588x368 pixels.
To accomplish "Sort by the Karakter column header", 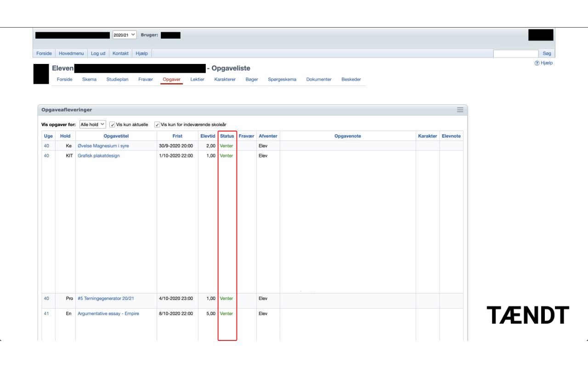I will tap(428, 136).
